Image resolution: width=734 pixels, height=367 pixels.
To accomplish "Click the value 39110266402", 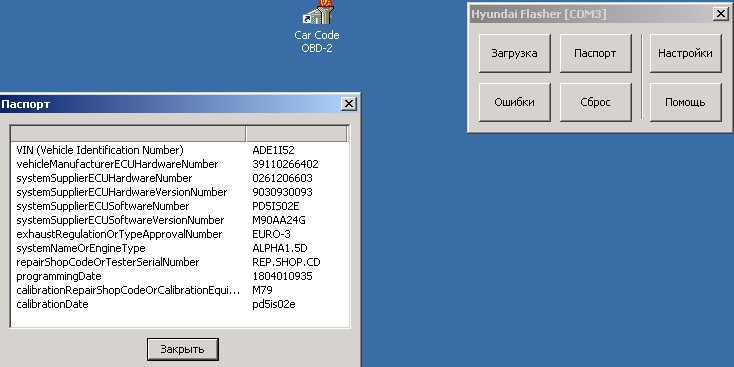I will click(x=285, y=164).
